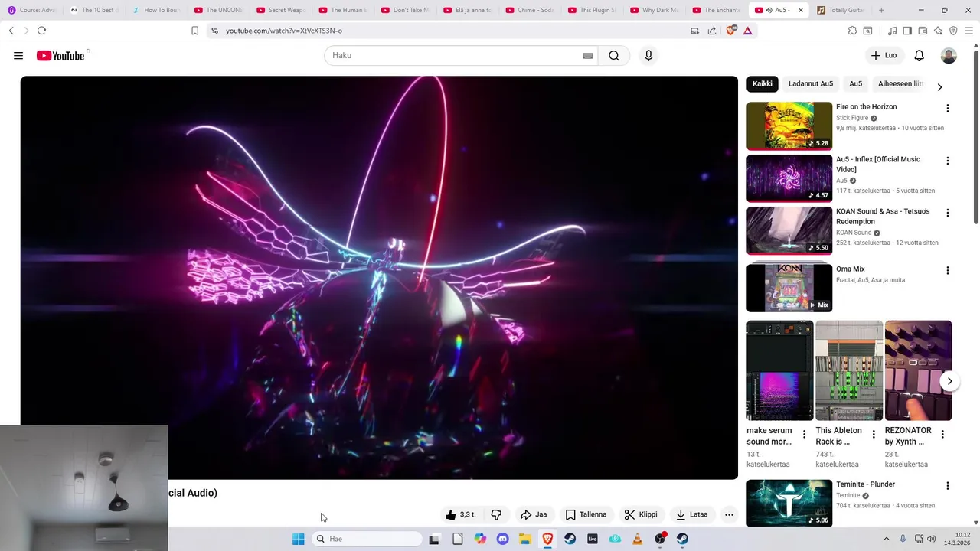The width and height of the screenshot is (980, 551).
Task: Open Brave Shields lion icon
Action: (730, 31)
